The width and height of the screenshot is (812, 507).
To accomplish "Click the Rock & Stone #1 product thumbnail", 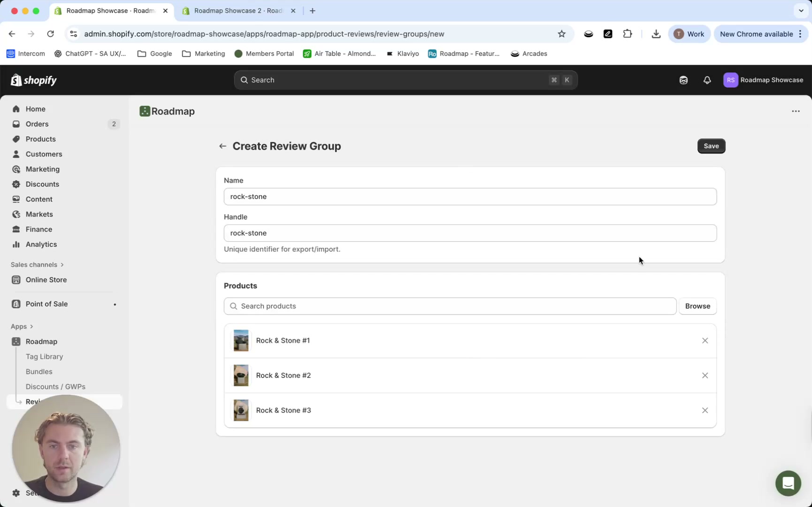I will tap(241, 340).
